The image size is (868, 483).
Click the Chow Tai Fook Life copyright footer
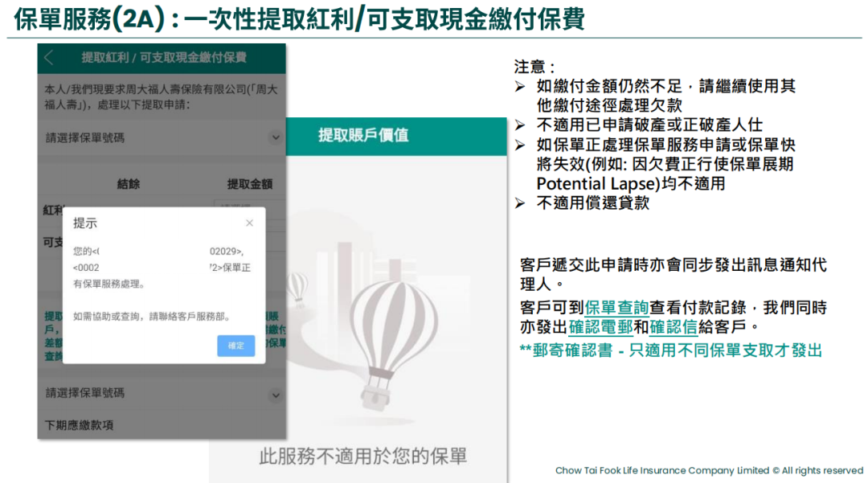[709, 471]
